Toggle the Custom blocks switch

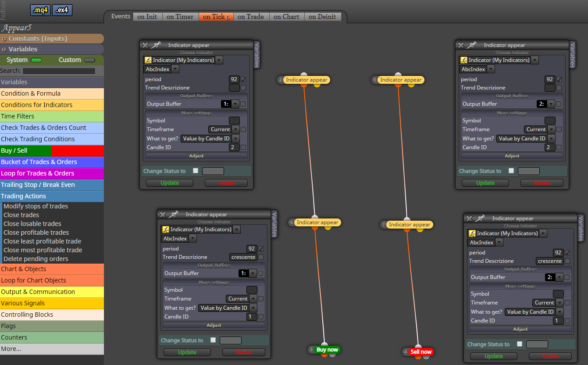point(89,60)
